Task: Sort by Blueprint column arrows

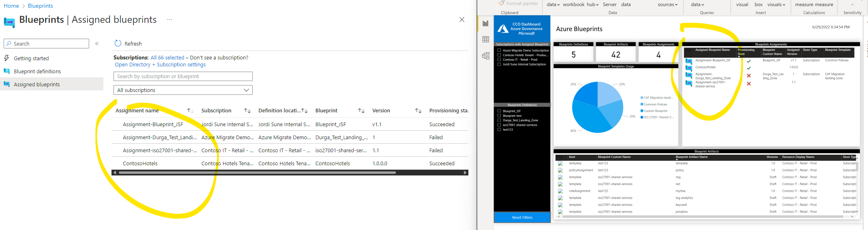Action: pyautogui.click(x=361, y=111)
